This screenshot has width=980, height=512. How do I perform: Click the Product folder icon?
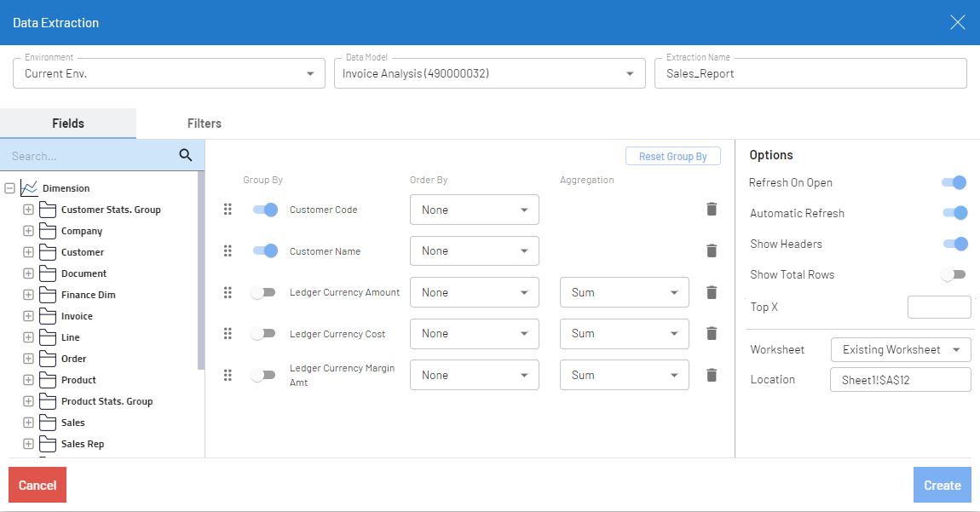pos(48,380)
